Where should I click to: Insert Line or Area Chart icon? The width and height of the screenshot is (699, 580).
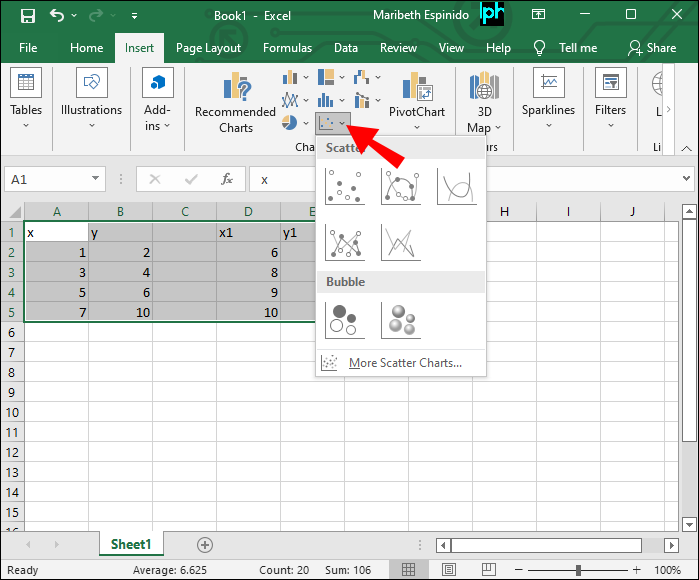tap(290, 100)
